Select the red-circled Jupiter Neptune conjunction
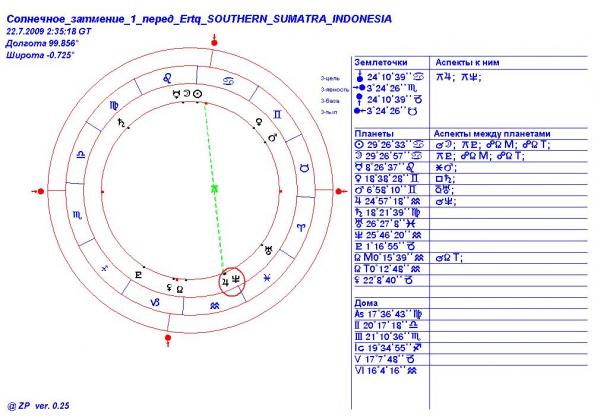The image size is (594, 416). (x=232, y=281)
